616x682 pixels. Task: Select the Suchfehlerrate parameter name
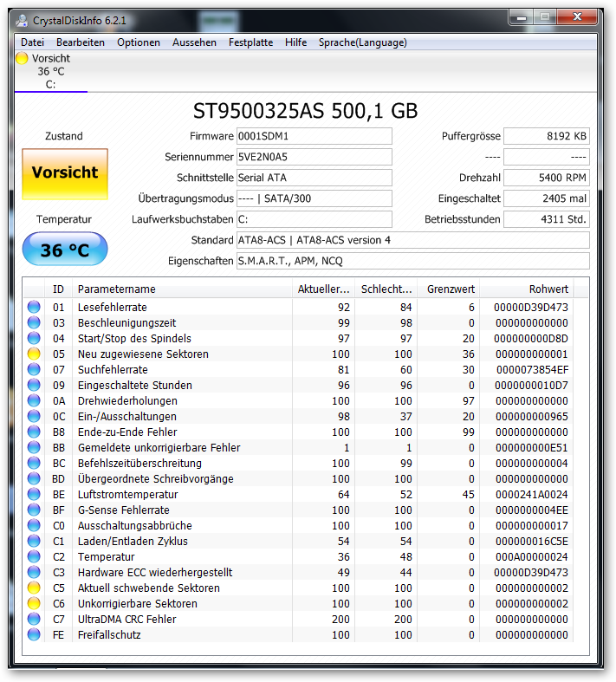pyautogui.click(x=113, y=370)
